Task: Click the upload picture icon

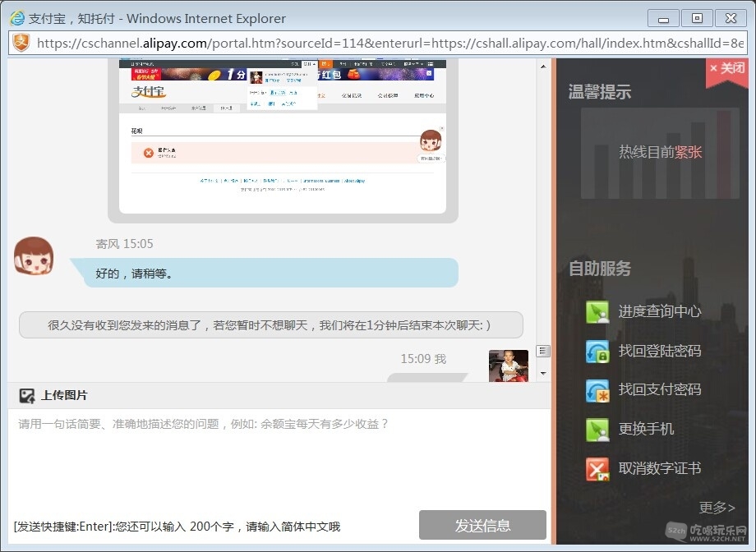Action: [x=27, y=396]
